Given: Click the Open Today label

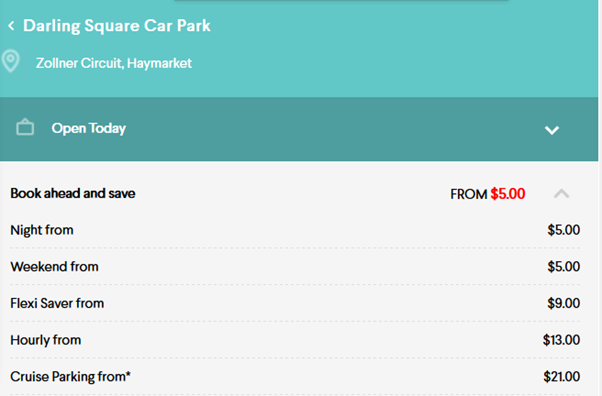Looking at the screenshot, I should coord(89,128).
